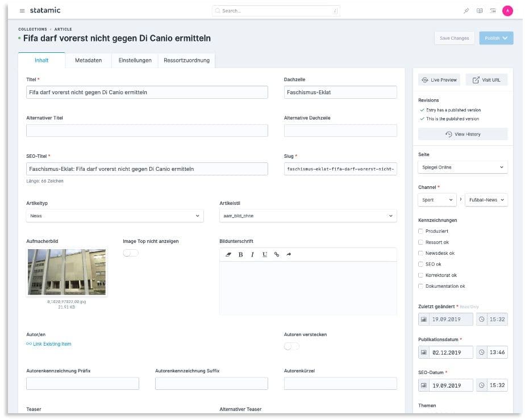525x420 pixels.
Task: Click the View History button
Action: [463, 134]
